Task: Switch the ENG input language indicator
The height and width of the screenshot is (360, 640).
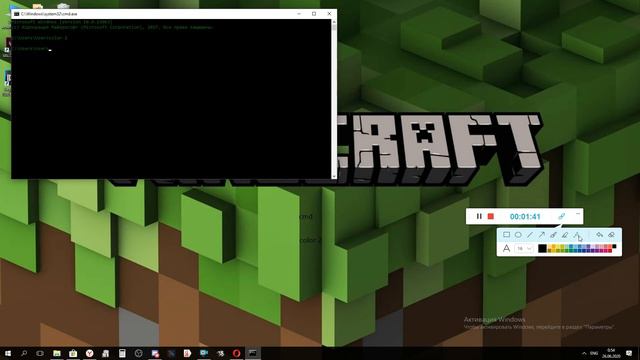Action: (x=594, y=353)
